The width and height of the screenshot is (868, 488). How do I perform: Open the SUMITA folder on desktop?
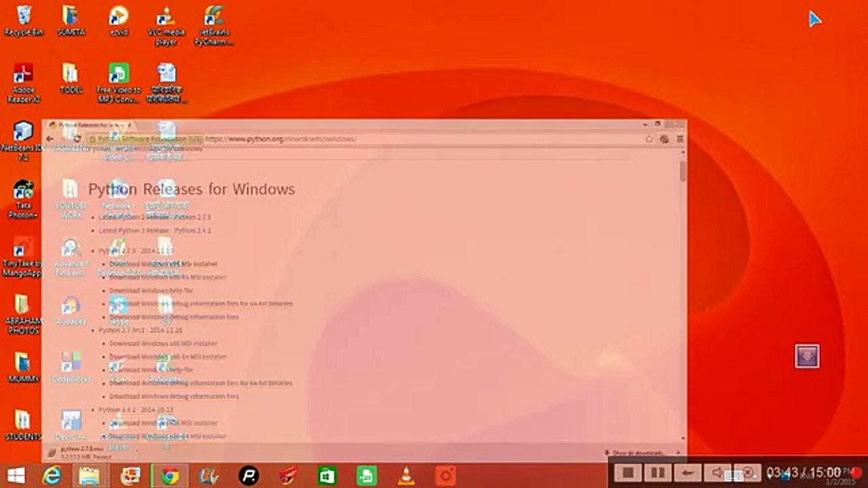pyautogui.click(x=71, y=20)
